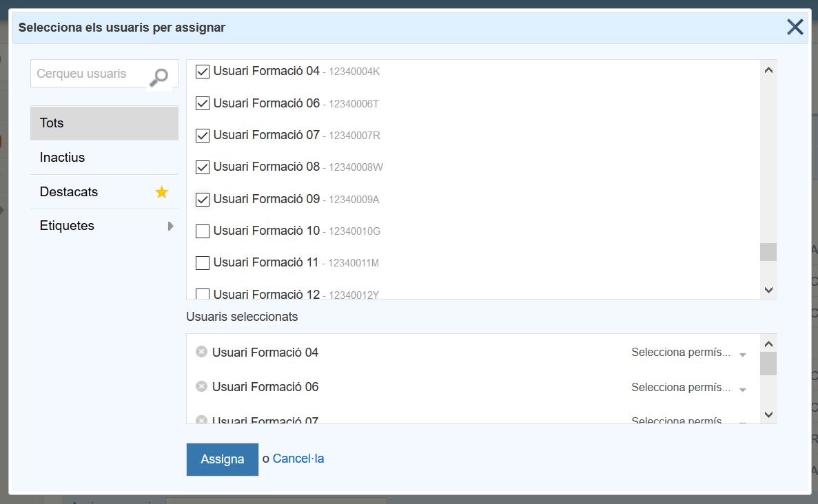Click down arrow of selected users scrollbar
Screen dimensions: 818x504
coord(768,414)
